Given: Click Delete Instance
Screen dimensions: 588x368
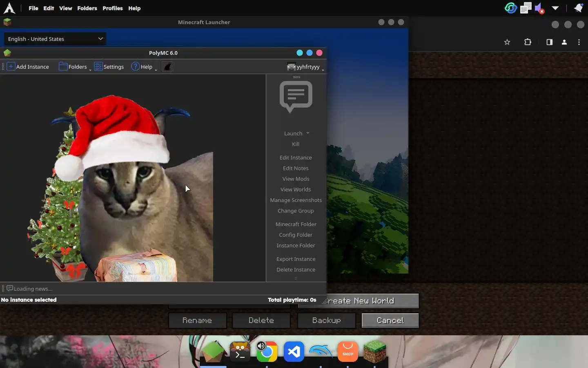Looking at the screenshot, I should click(296, 269).
